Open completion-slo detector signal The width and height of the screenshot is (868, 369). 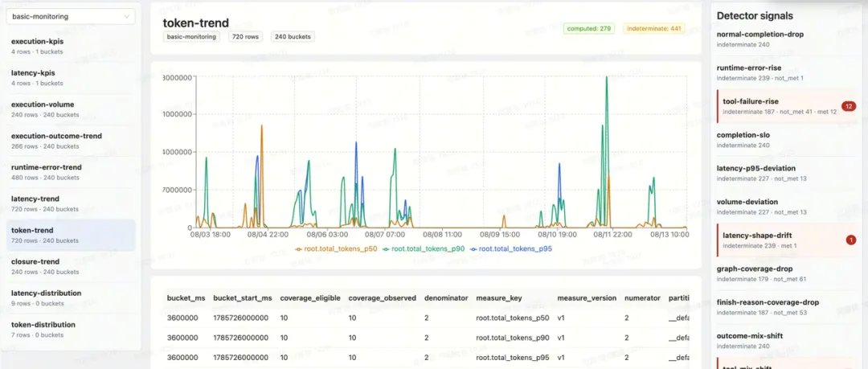tap(786, 140)
